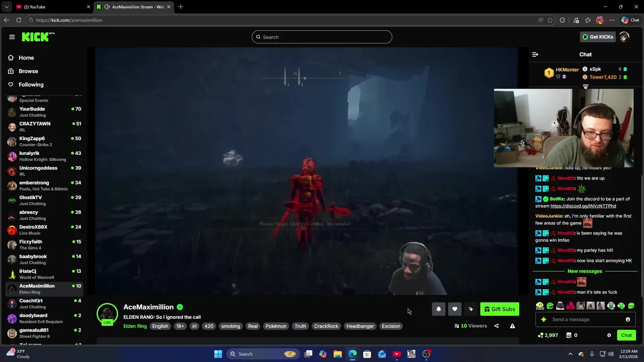The image size is (644, 362).
Task: Click HKMonter top gifter name
Action: click(x=567, y=70)
